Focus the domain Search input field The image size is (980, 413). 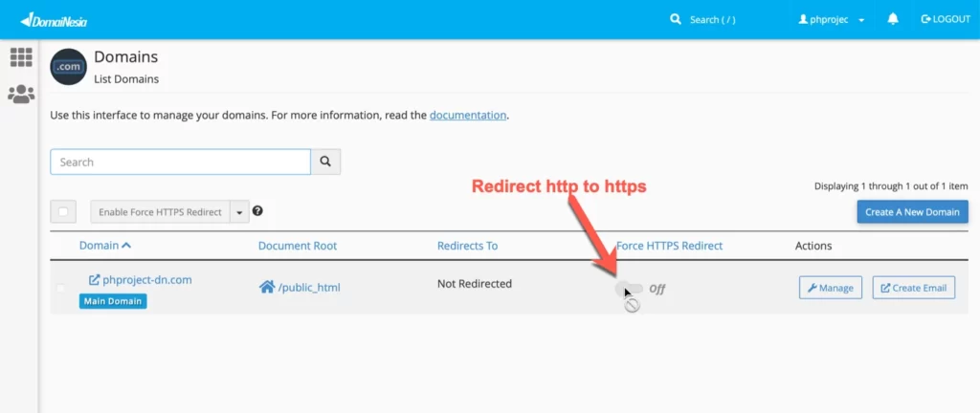pos(180,163)
